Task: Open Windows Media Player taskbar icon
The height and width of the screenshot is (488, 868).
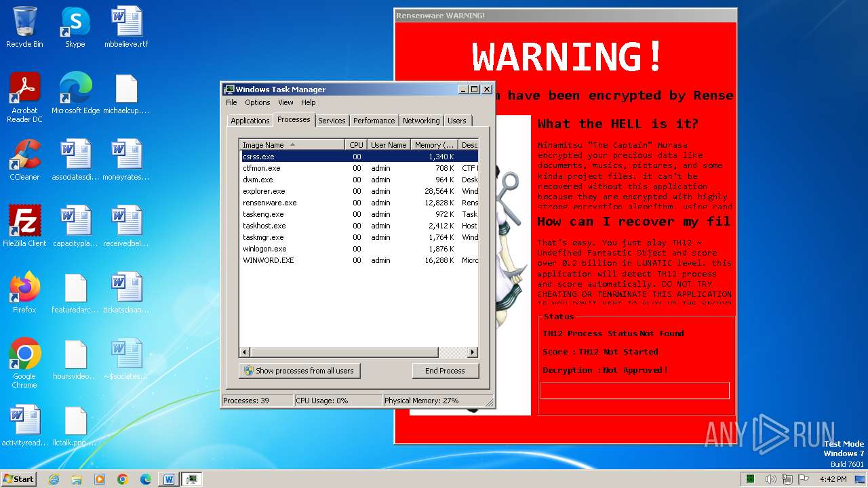Action: (x=100, y=479)
